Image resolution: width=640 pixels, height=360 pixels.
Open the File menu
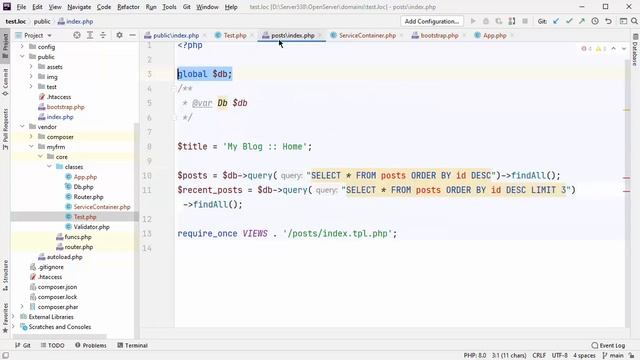(x=21, y=7)
